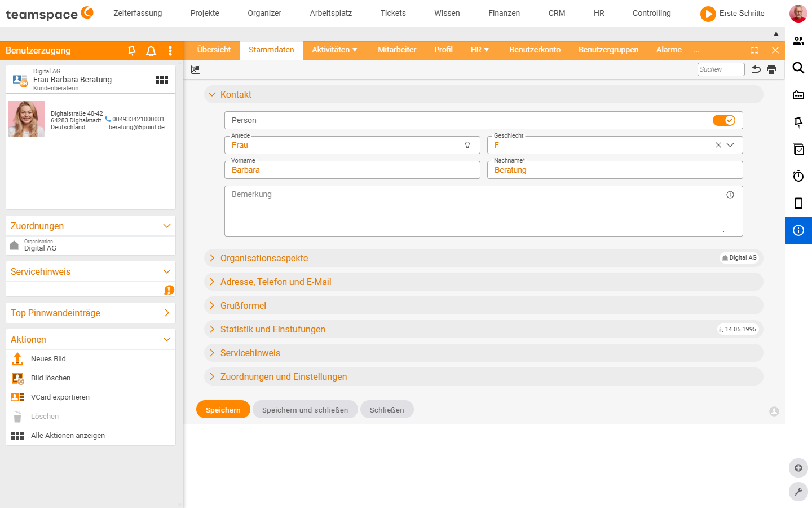This screenshot has width=812, height=508.
Task: Click the Erste Schritte play icon
Action: point(708,14)
